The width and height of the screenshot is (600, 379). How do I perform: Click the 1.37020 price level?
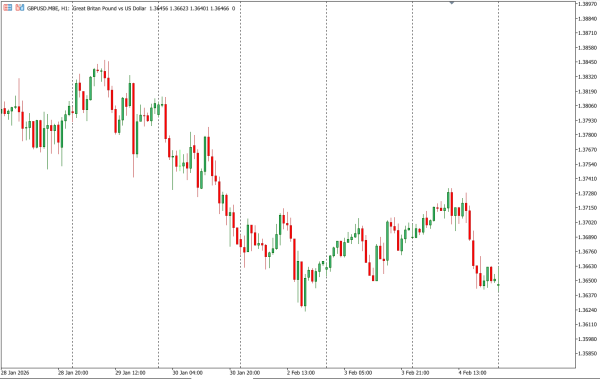coord(588,222)
